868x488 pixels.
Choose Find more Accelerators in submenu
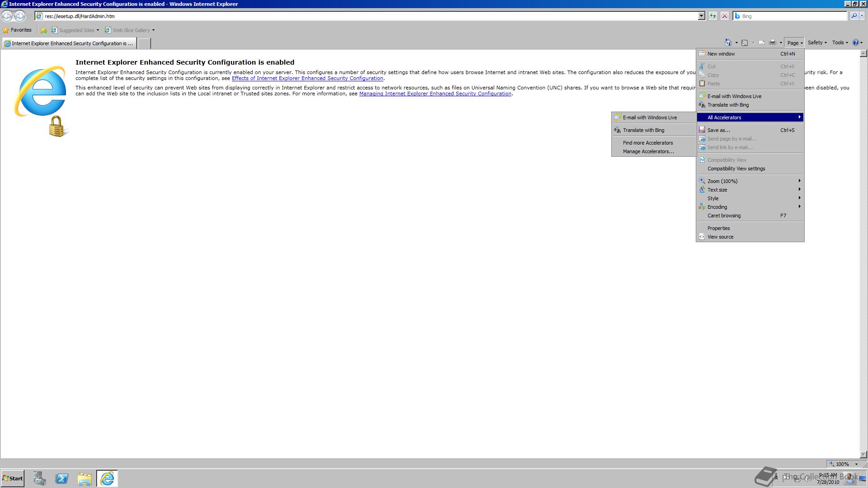(x=654, y=143)
